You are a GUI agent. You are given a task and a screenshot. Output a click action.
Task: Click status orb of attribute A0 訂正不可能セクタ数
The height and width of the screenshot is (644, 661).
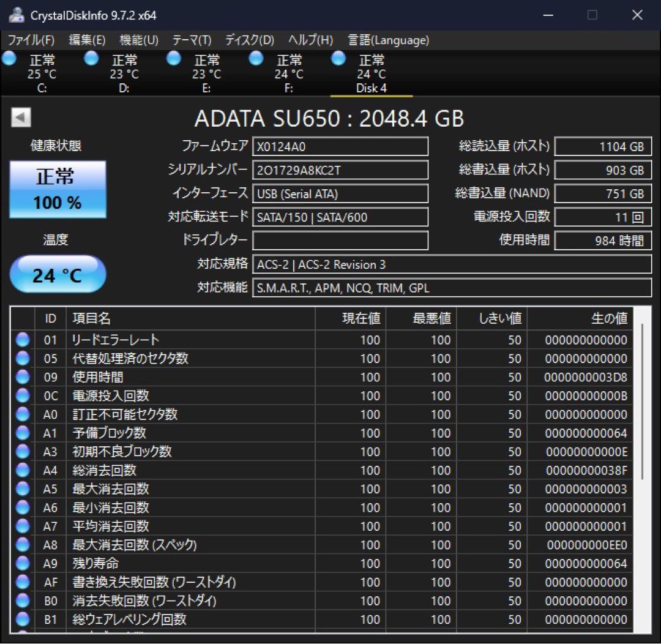point(23,414)
